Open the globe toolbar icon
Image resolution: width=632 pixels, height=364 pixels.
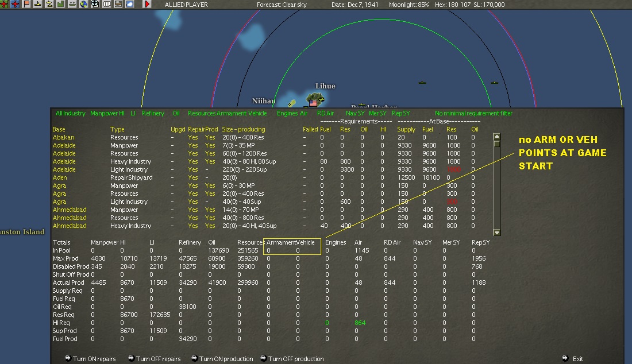coord(84,4)
